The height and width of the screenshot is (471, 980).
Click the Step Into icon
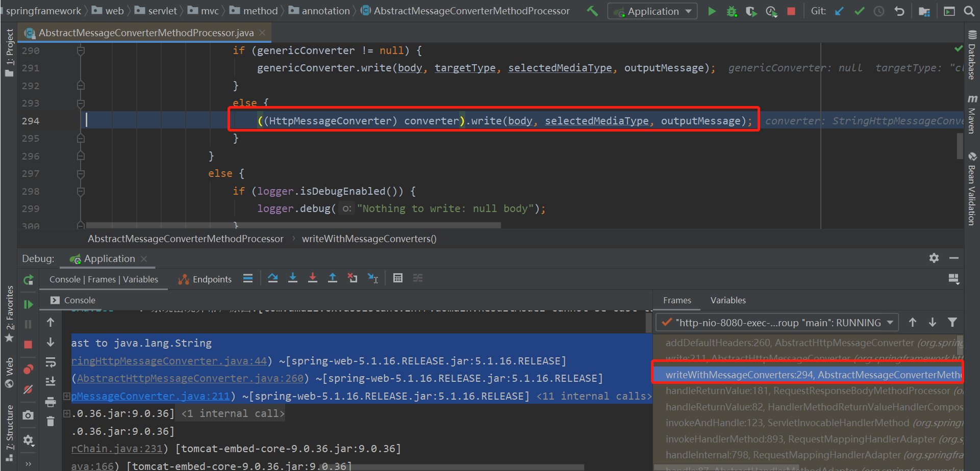click(x=293, y=278)
